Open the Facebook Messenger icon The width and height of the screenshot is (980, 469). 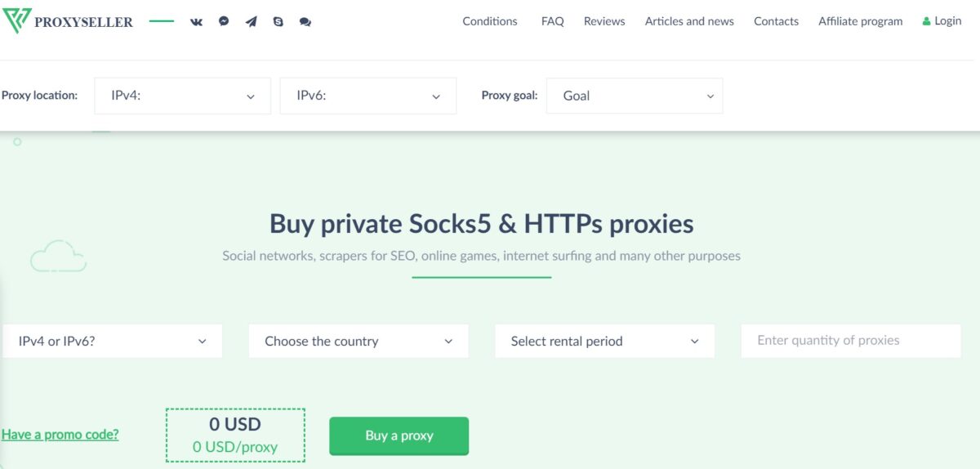point(224,22)
